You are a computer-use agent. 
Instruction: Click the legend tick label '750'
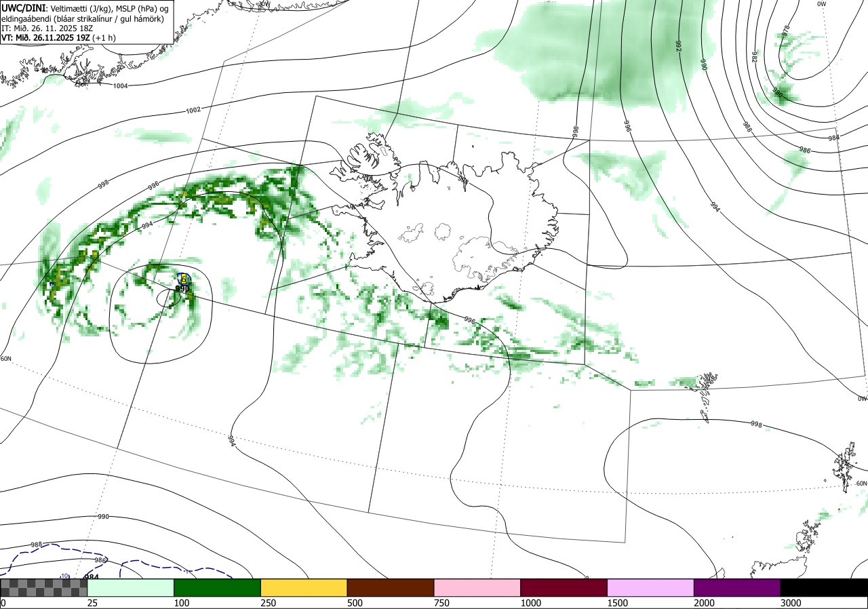point(441,603)
